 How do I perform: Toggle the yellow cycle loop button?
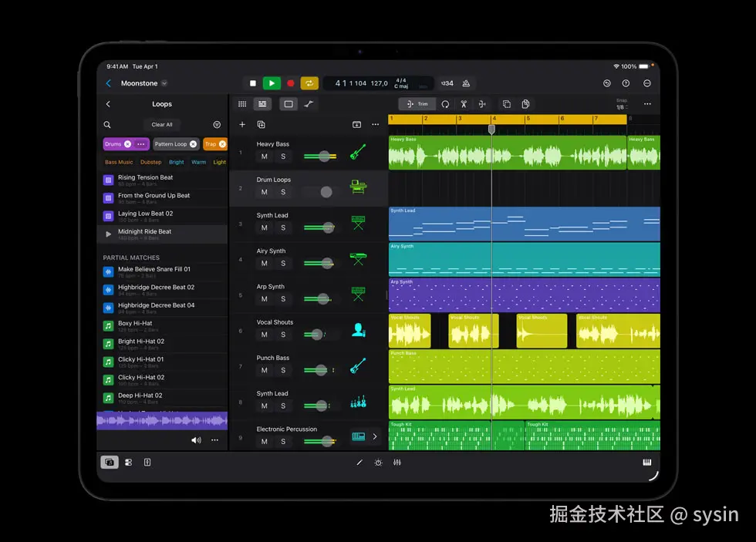click(309, 83)
